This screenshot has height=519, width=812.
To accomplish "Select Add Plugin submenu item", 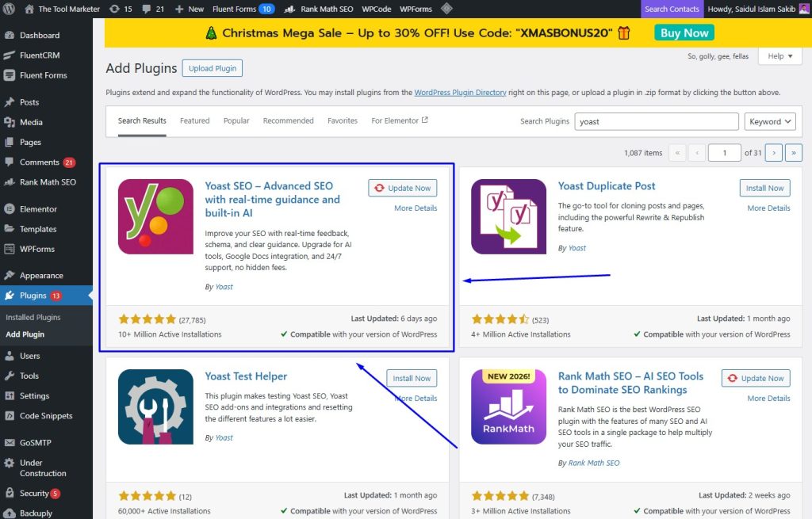I will tap(25, 334).
